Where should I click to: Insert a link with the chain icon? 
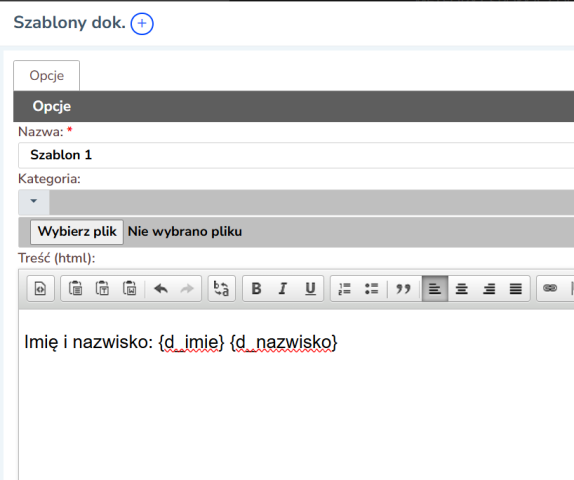(550, 288)
